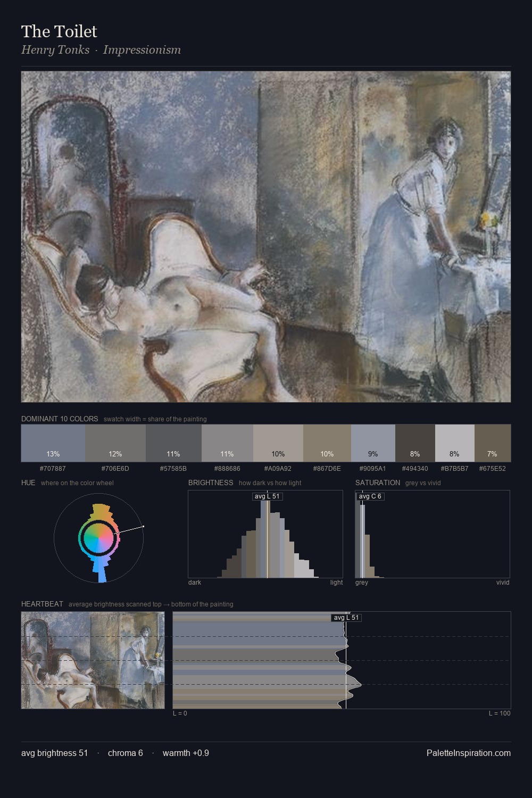Select the #A09A92 swatch
Image resolution: width=532 pixels, height=798 pixels.
click(x=278, y=443)
